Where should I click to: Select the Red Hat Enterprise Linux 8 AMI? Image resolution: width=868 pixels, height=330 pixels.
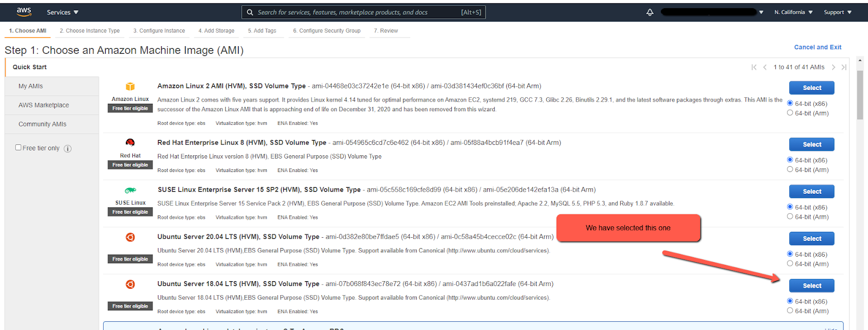click(812, 144)
